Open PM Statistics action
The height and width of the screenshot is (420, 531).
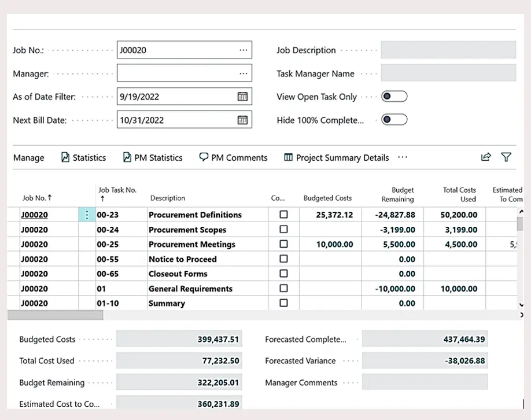coord(153,157)
